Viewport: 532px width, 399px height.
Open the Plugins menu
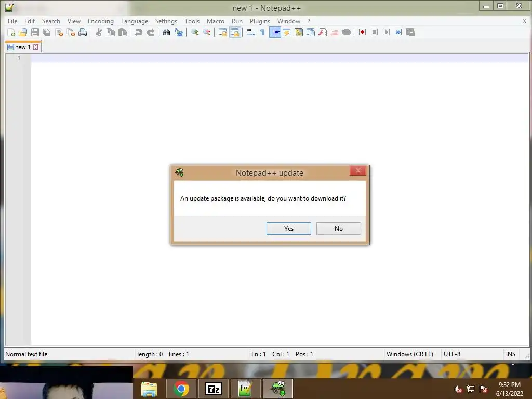[260, 21]
